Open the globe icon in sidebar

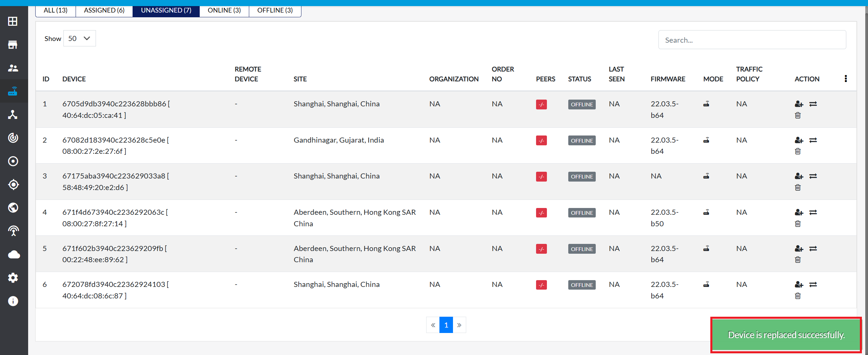pyautogui.click(x=13, y=208)
